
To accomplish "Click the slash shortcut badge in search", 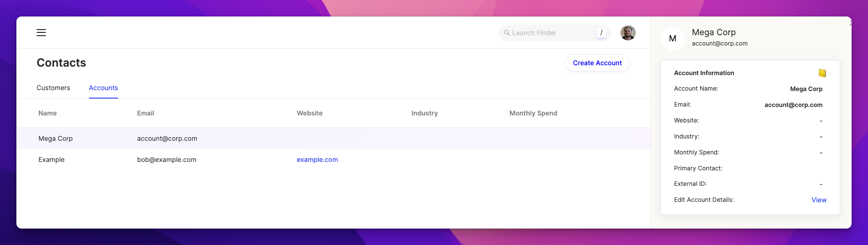I will pos(601,33).
